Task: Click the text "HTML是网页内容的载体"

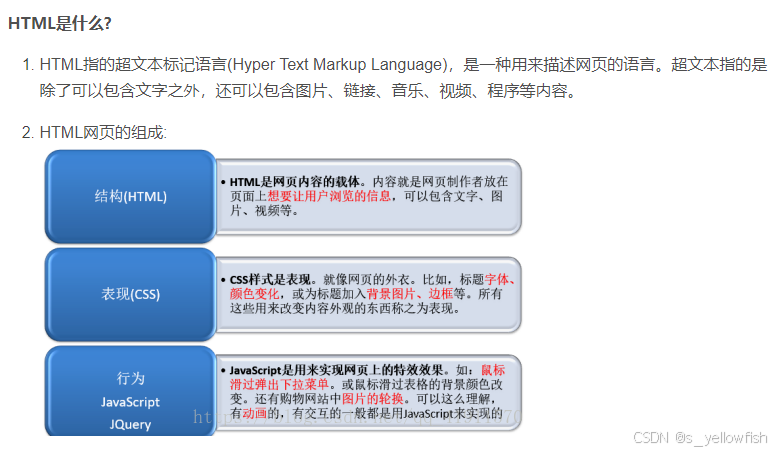Action: tap(295, 182)
